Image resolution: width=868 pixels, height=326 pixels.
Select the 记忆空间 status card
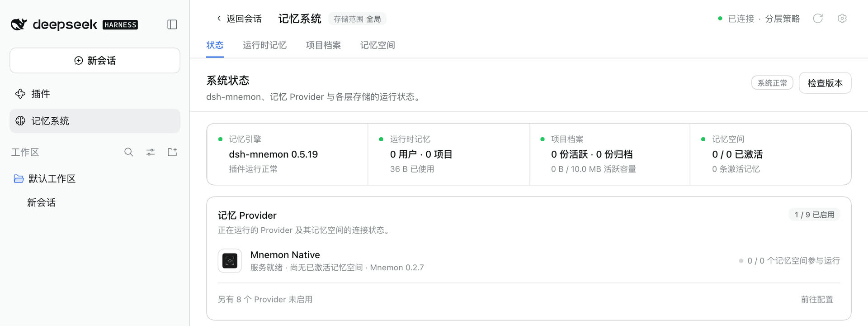tap(770, 154)
